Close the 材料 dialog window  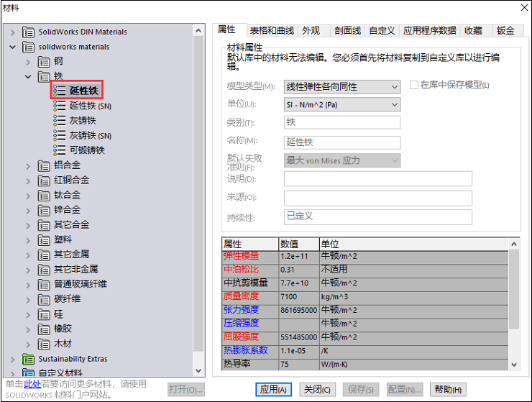tap(525, 7)
